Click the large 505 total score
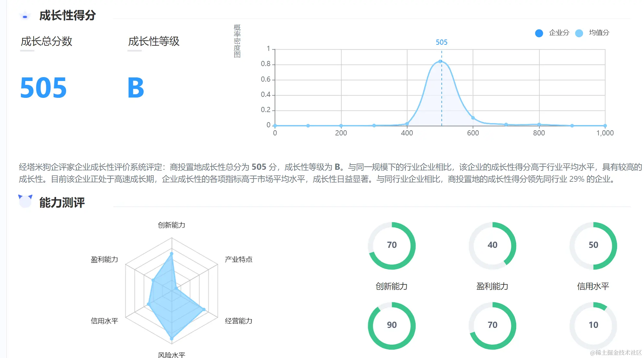 [43, 88]
